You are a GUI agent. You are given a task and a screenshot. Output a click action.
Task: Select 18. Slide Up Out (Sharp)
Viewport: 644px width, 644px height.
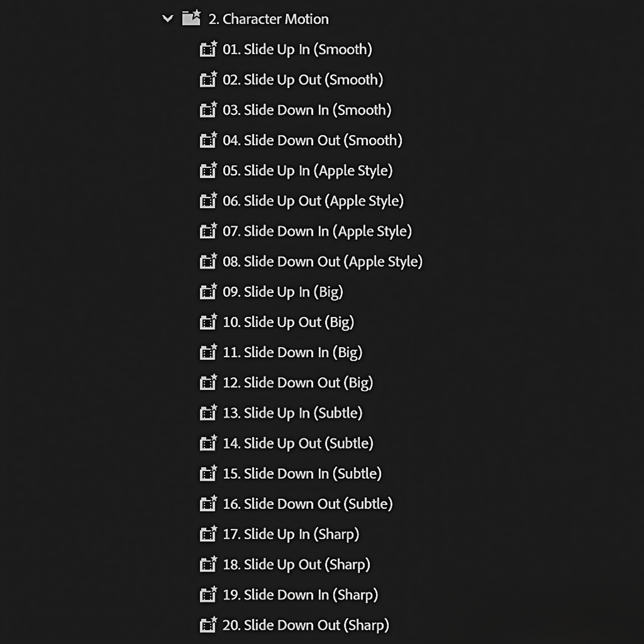click(x=296, y=564)
